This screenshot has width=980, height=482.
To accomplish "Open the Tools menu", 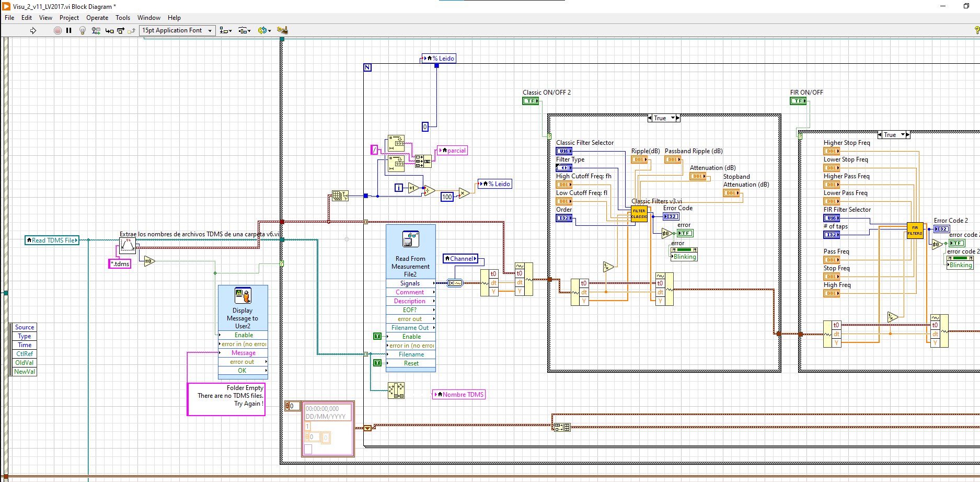I will point(123,18).
